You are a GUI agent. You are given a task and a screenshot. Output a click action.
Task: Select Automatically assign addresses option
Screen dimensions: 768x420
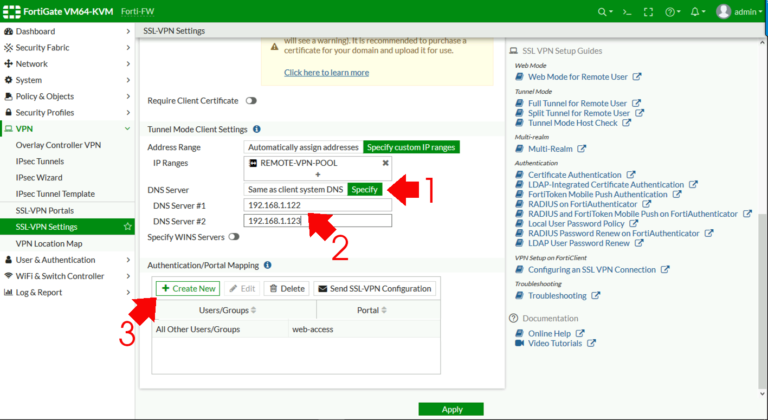click(x=303, y=147)
